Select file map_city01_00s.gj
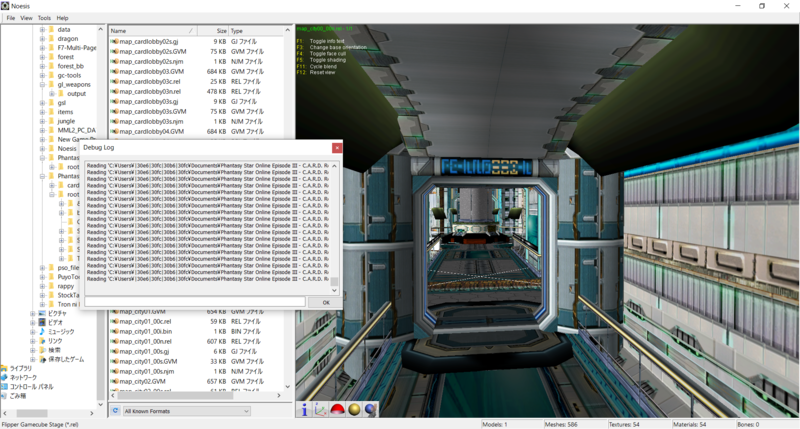Viewport: 800px width, 429px height. (x=144, y=352)
